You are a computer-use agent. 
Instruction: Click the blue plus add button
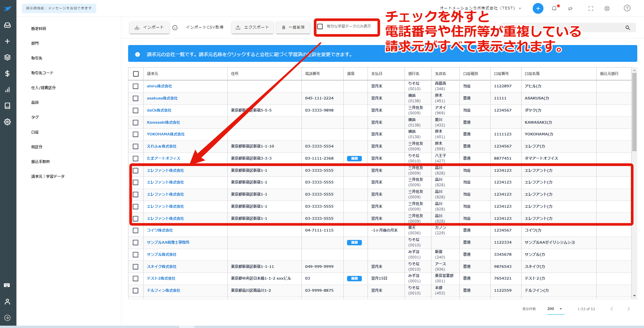[538, 8]
